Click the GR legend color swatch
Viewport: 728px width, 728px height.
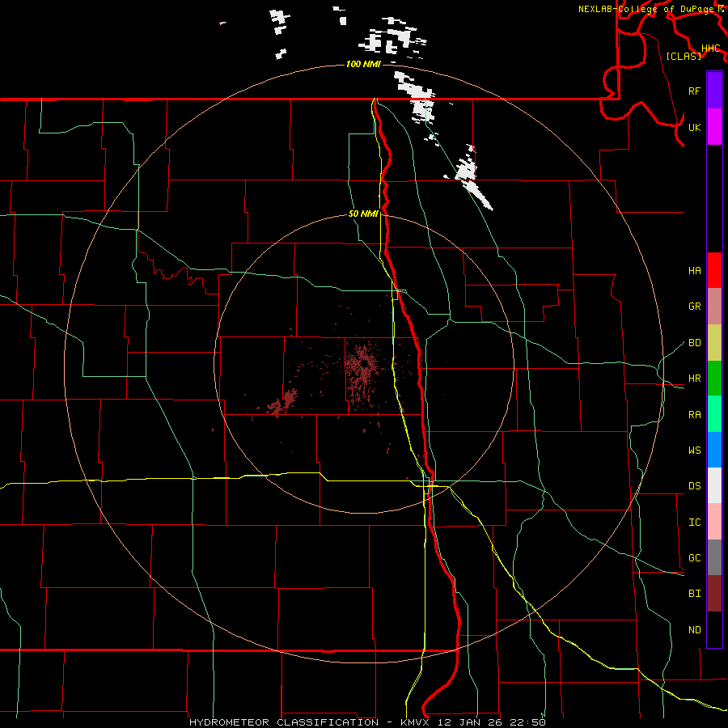714,306
